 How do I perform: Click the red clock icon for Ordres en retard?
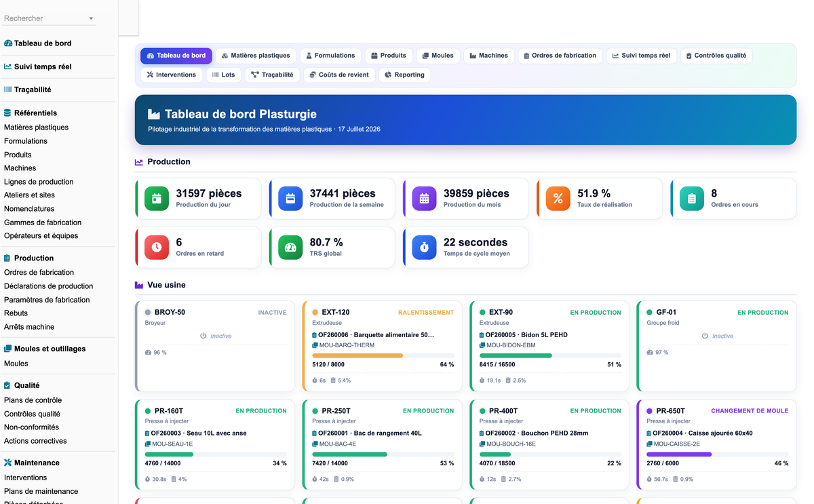click(x=157, y=248)
